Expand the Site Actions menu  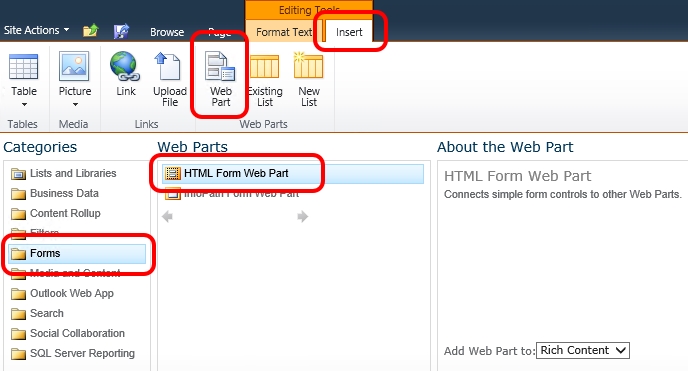36,30
